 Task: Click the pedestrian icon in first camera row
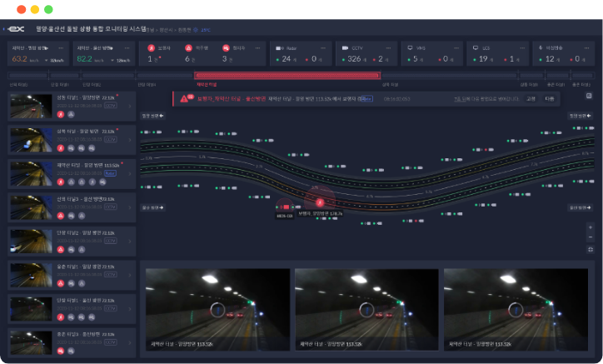click(x=61, y=113)
